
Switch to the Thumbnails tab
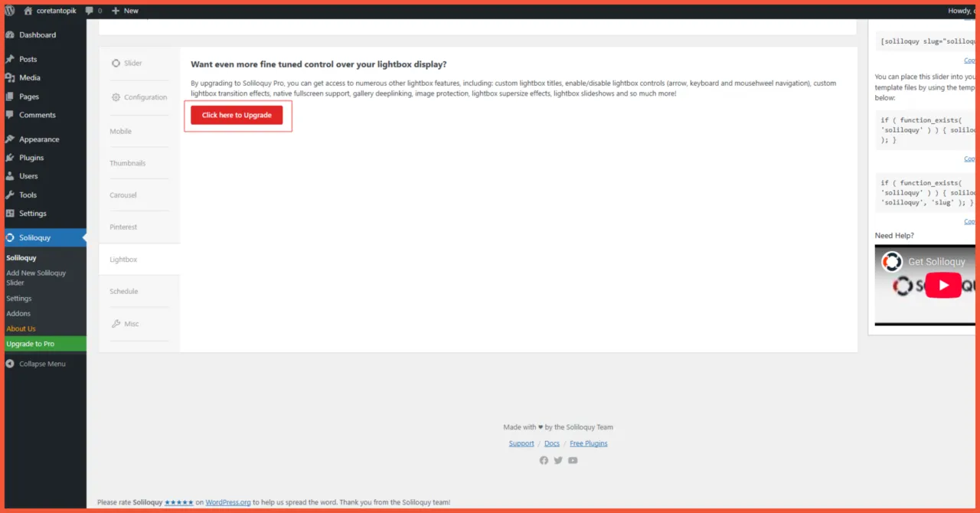point(127,163)
